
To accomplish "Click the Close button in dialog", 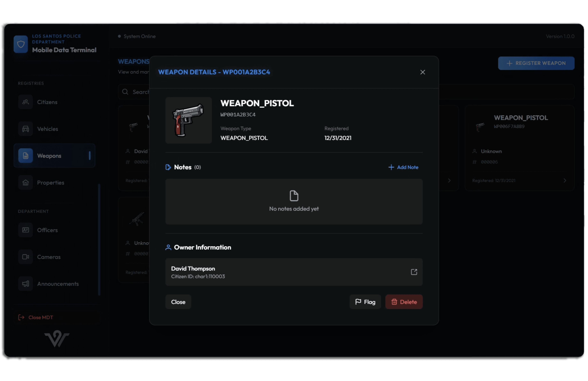I will [178, 302].
